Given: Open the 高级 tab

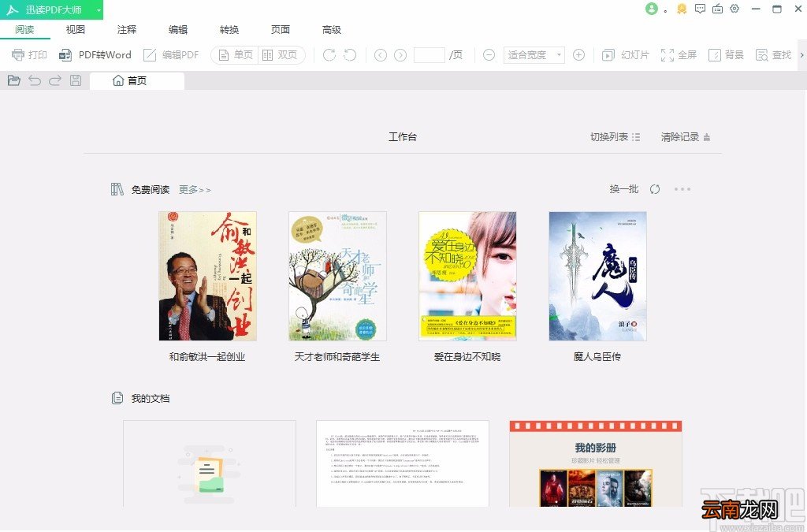Looking at the screenshot, I should (332, 30).
